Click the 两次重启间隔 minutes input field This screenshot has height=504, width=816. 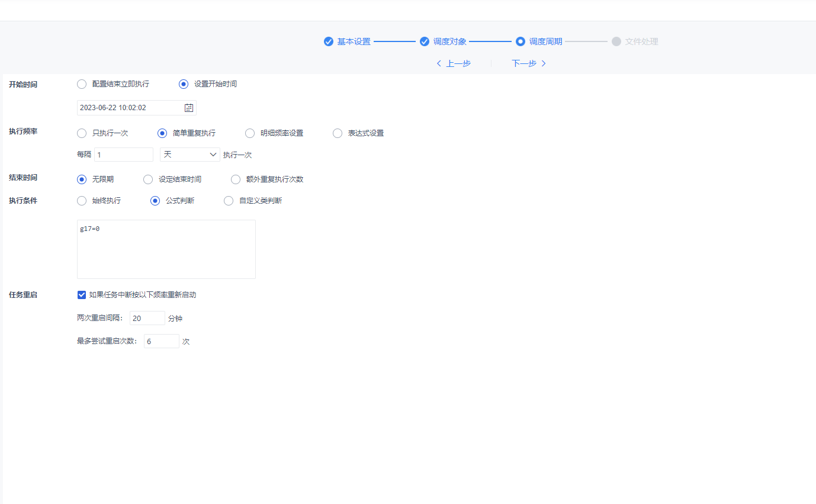[x=147, y=318]
